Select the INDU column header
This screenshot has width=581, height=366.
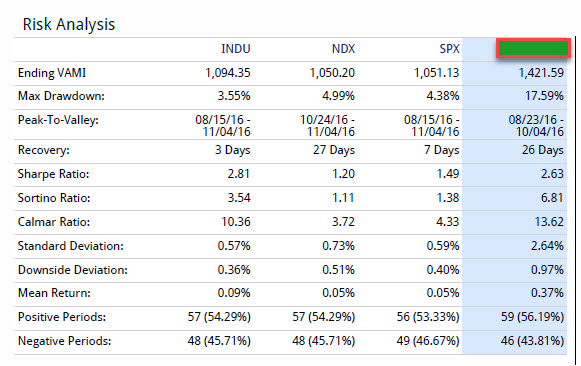236,49
